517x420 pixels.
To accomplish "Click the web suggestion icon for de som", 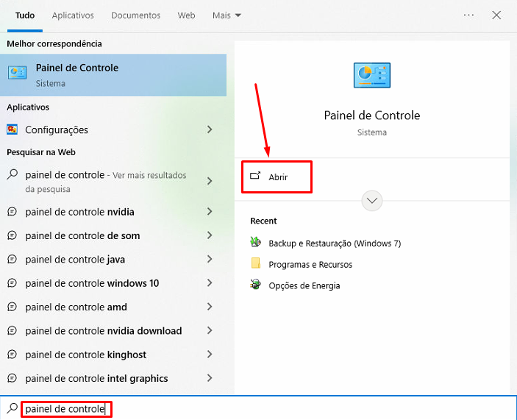I will coord(12,235).
